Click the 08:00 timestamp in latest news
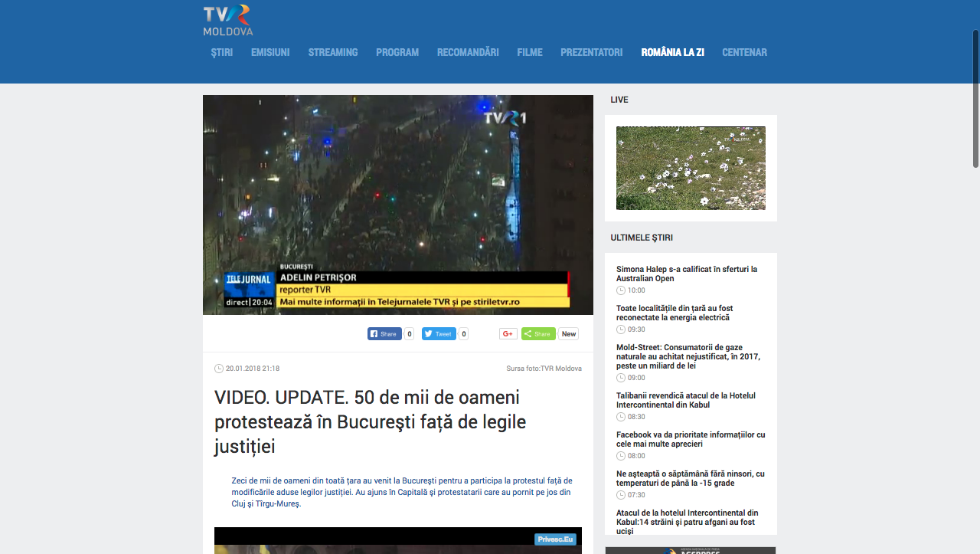 coord(636,456)
